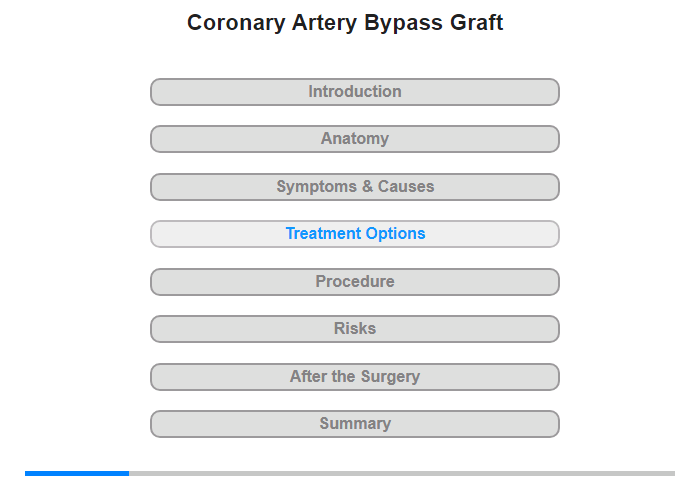Viewport: 700px width, 480px height.
Task: Click the end of the progress bar
Action: pyautogui.click(x=672, y=473)
